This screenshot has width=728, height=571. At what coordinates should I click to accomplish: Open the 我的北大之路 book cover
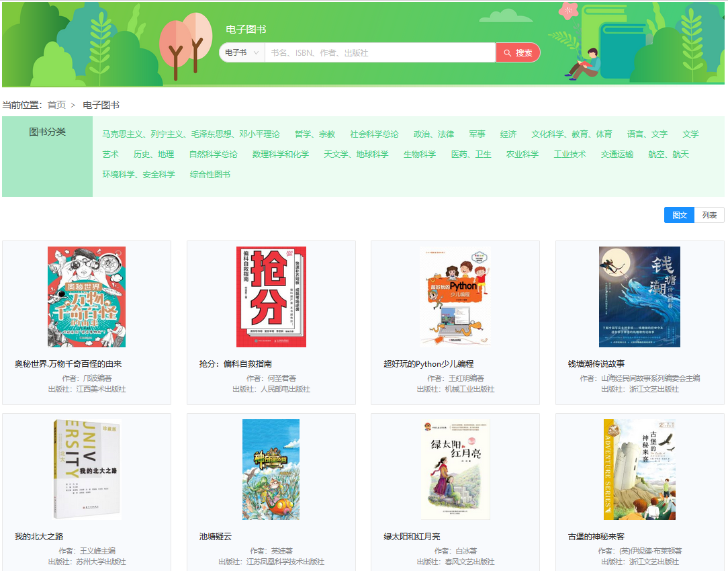point(87,470)
